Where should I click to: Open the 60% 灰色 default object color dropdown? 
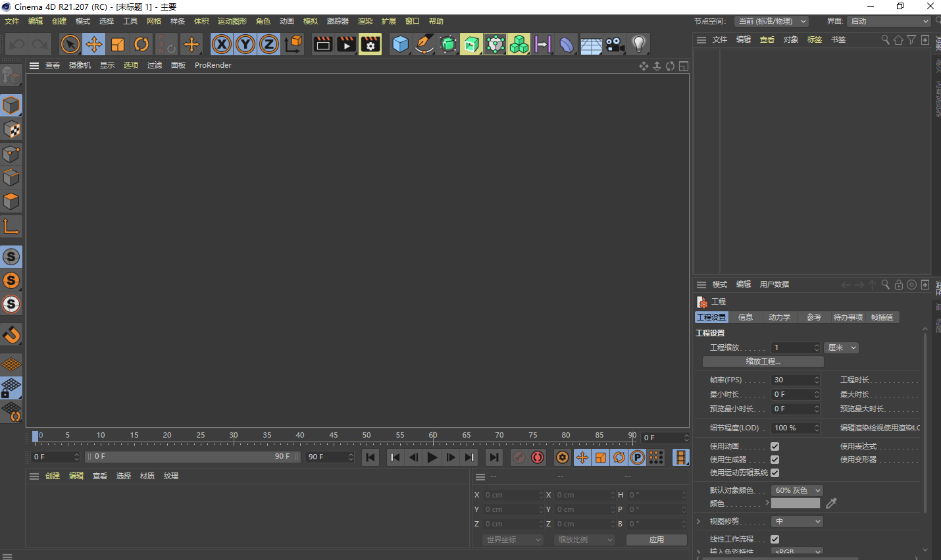coord(796,490)
